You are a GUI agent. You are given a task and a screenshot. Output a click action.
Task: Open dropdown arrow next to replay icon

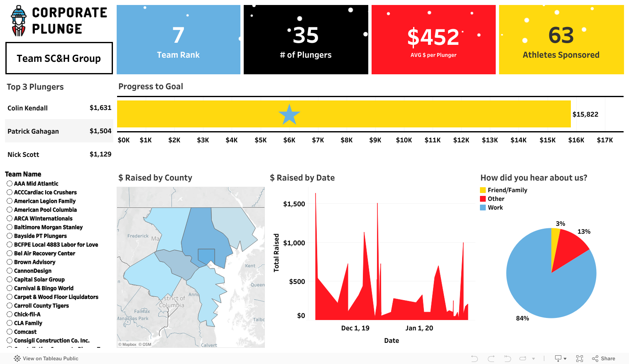[x=534, y=359]
